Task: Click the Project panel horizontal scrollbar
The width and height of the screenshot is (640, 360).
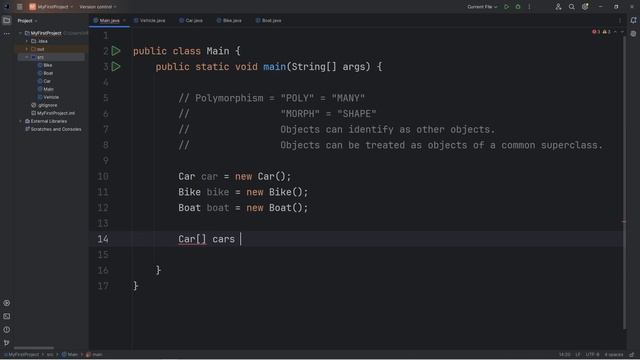Action: [x=34, y=348]
